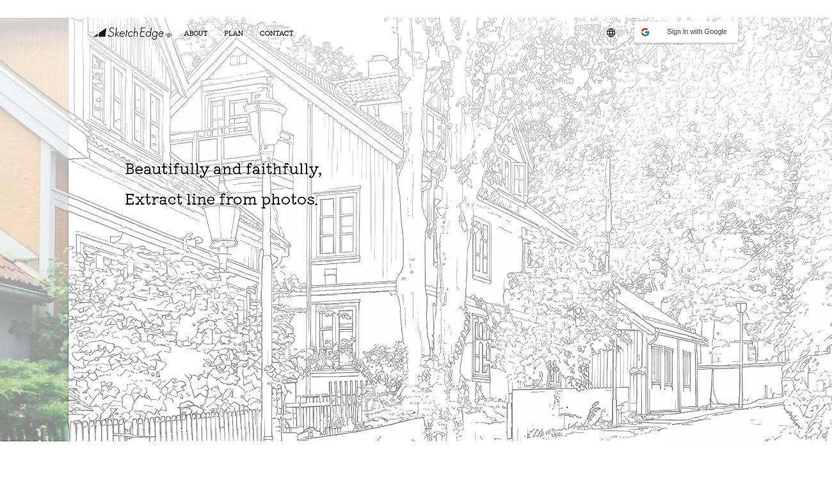The image size is (832, 504).
Task: Sign in with Google button
Action: point(686,32)
